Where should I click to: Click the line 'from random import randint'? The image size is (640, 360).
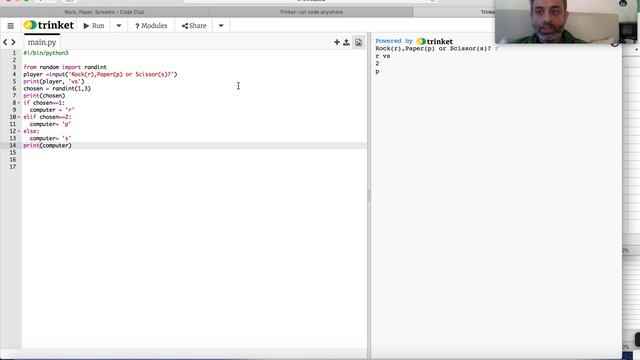pyautogui.click(x=65, y=67)
